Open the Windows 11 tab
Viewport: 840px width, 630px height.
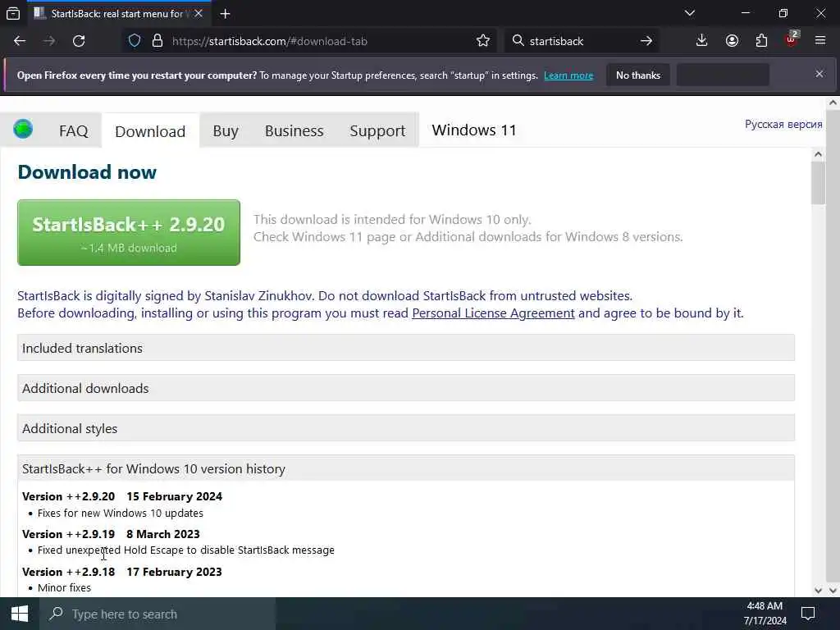click(x=474, y=130)
